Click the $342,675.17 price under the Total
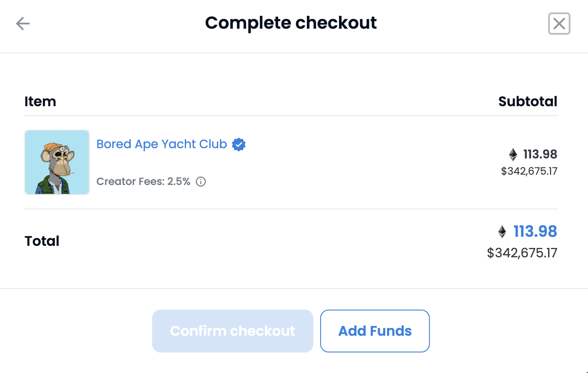Screen dimensions: 588x373 click(522, 253)
